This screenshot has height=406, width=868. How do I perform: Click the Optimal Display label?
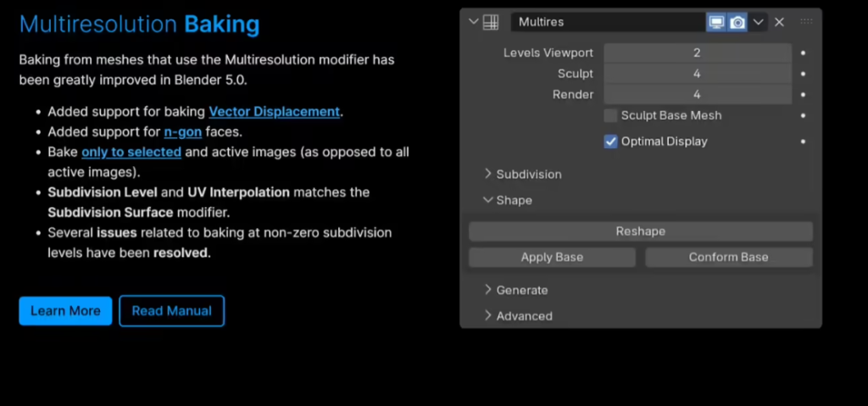click(x=665, y=142)
